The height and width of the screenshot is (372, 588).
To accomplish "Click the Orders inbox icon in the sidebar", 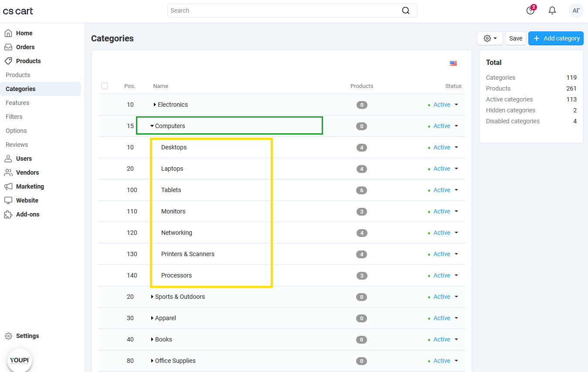I will [x=8, y=47].
